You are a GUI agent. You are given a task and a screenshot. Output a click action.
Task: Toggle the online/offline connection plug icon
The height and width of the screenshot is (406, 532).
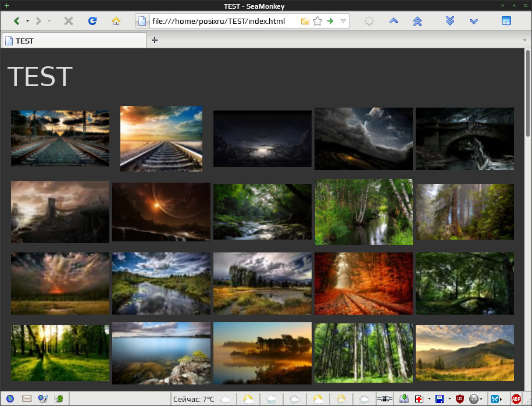tap(385, 399)
